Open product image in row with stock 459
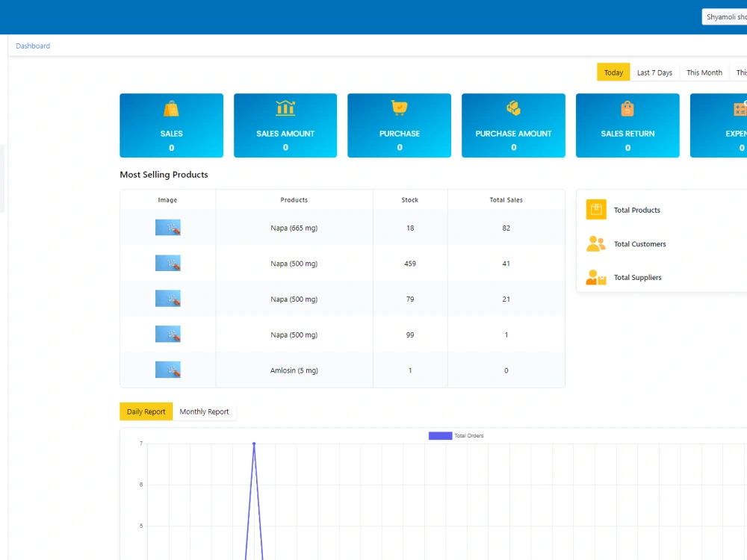The height and width of the screenshot is (560, 747). [x=167, y=263]
